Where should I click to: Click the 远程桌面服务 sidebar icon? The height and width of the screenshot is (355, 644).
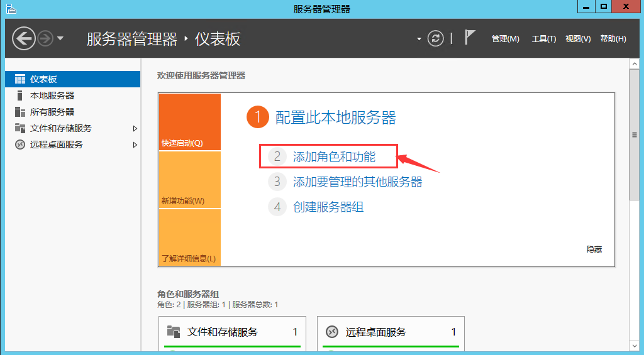point(19,145)
